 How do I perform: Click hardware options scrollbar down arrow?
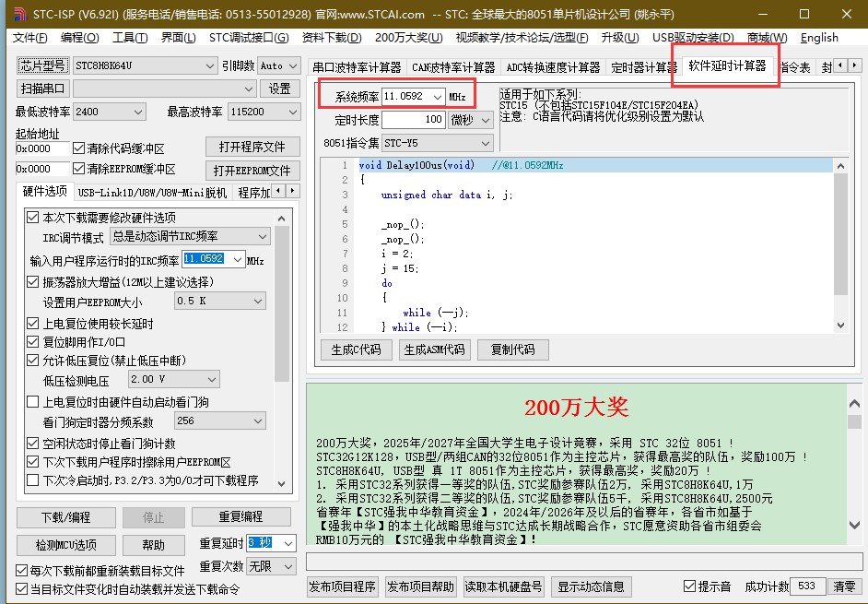(x=282, y=484)
